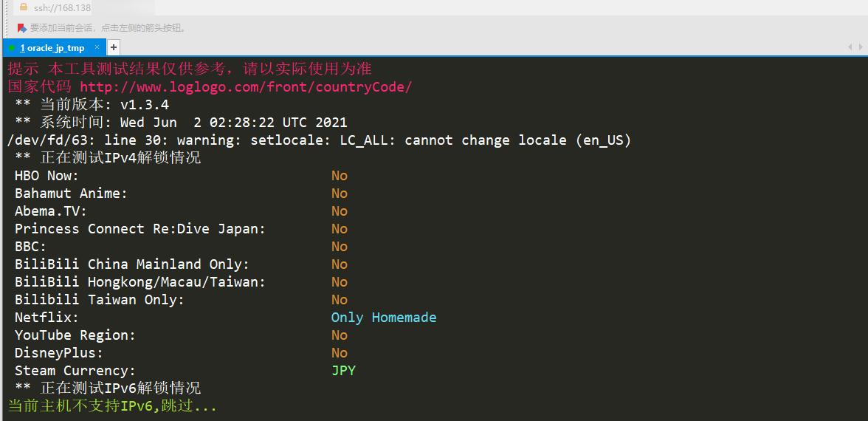Viewport: 868px width, 421px height.
Task: Click the Netflix "Only Homemade" result
Action: tap(384, 318)
